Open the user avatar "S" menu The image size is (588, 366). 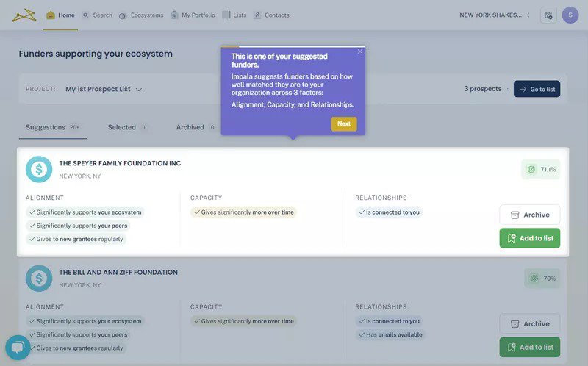tap(570, 15)
